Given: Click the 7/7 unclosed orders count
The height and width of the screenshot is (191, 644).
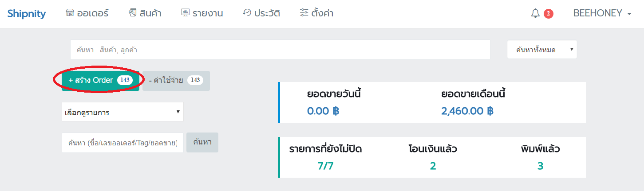Looking at the screenshot, I should point(325,166).
